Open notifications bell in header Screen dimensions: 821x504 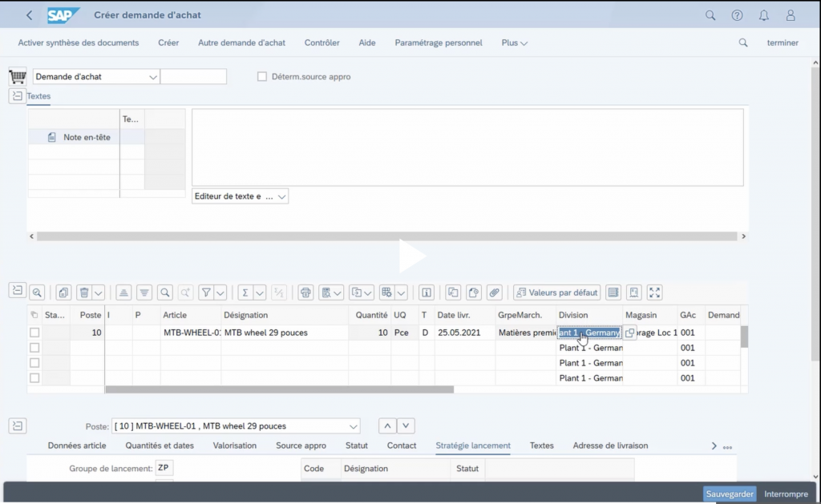coord(763,15)
